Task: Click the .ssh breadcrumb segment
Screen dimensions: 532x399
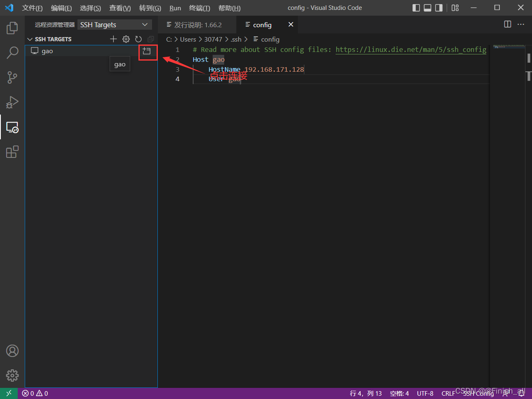Action: coord(236,39)
